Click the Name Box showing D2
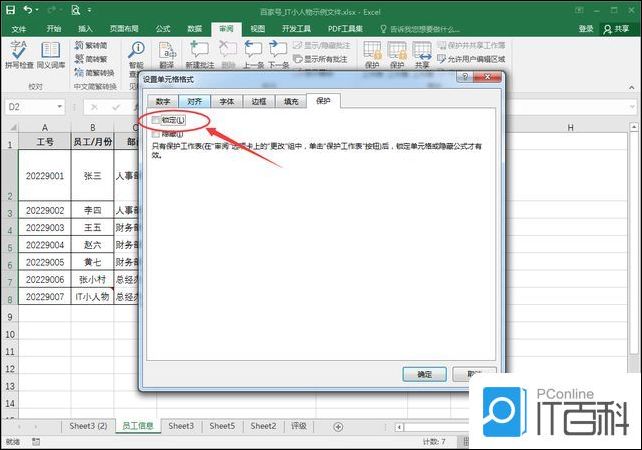 coord(31,107)
